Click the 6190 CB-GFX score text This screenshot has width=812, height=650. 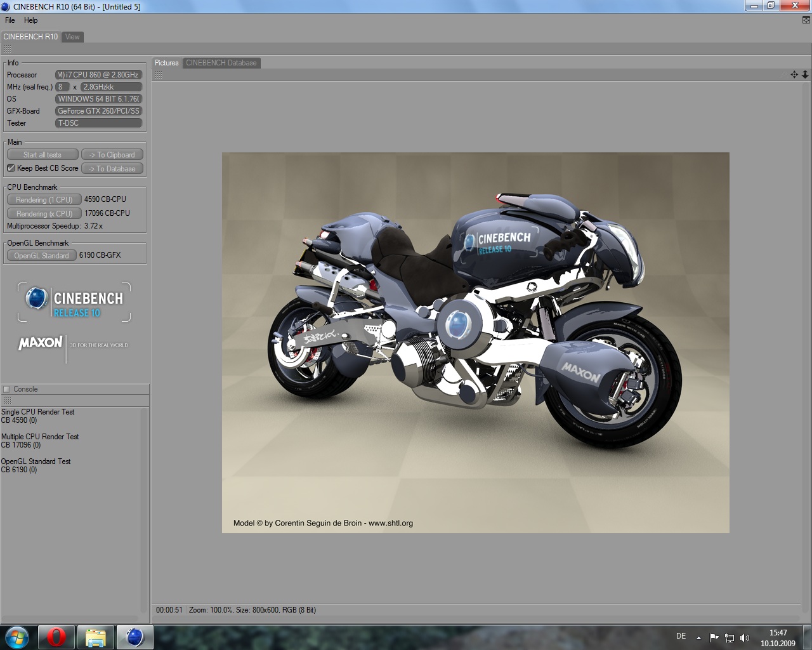click(x=100, y=255)
